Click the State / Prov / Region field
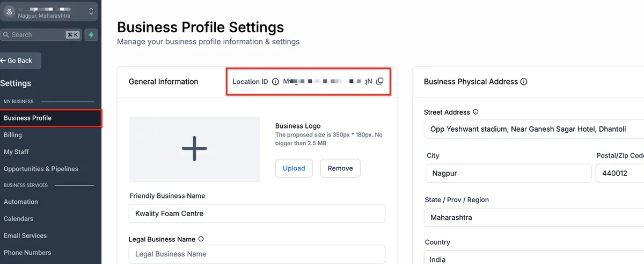The height and width of the screenshot is (264, 644). click(534, 218)
